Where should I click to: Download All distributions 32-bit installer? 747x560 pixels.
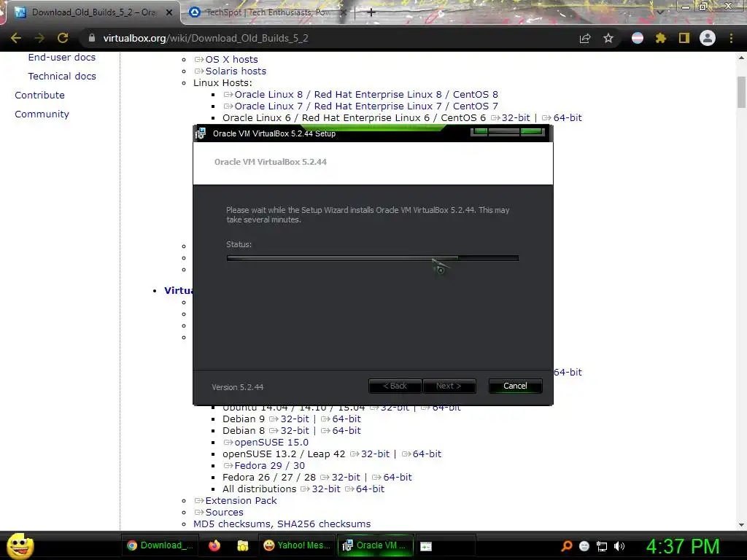coord(326,489)
